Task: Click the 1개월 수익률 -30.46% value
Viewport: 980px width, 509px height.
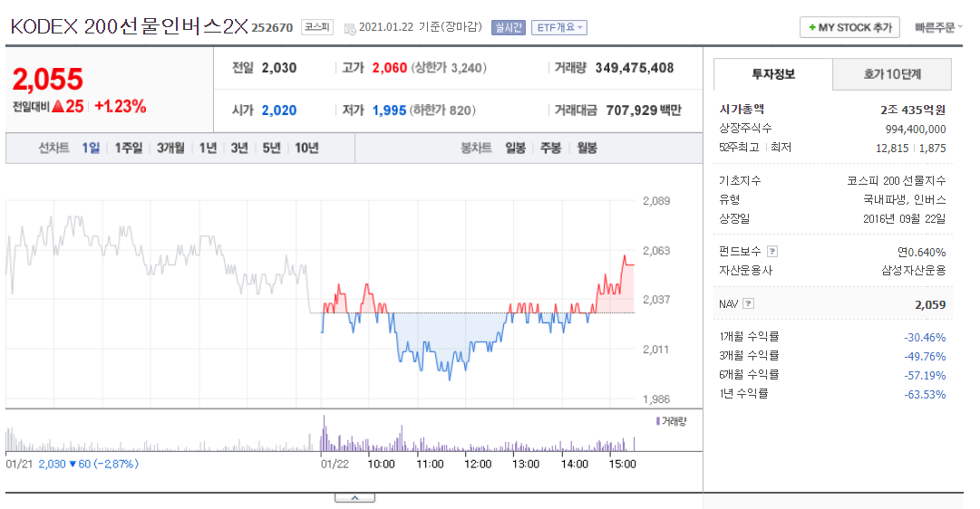Action: click(x=925, y=337)
